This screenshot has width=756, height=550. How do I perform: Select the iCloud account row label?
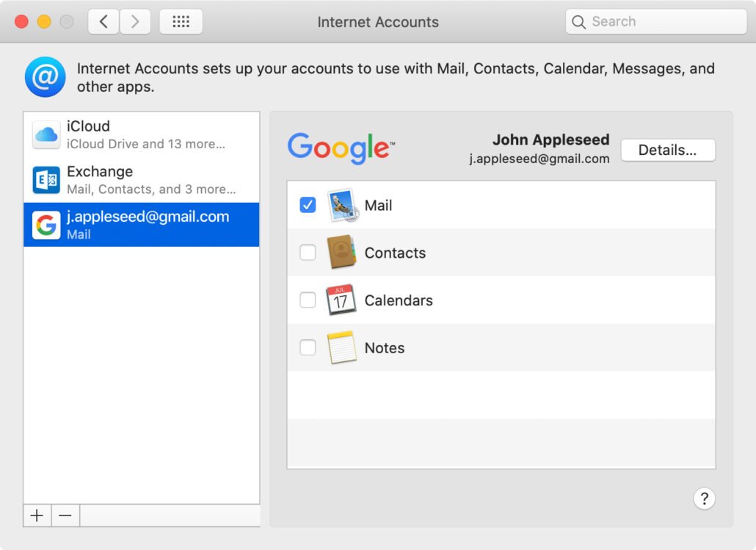(88, 126)
